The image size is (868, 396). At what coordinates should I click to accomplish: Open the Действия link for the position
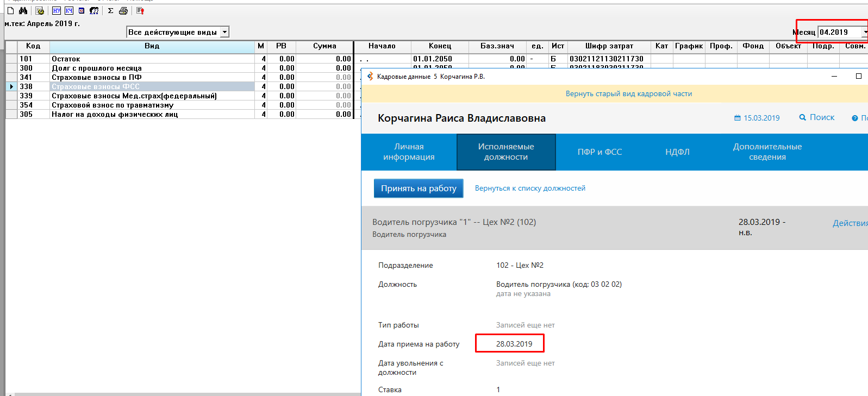[850, 223]
